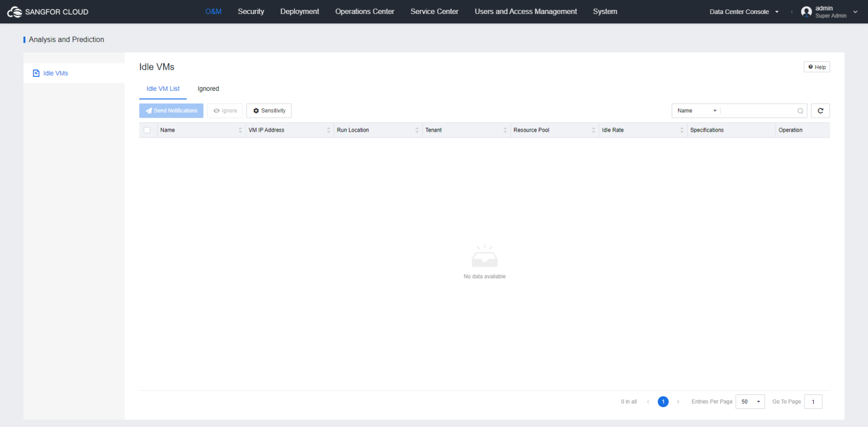Switch to the Idle VM List tab
The width and height of the screenshot is (868, 427).
[x=163, y=89]
